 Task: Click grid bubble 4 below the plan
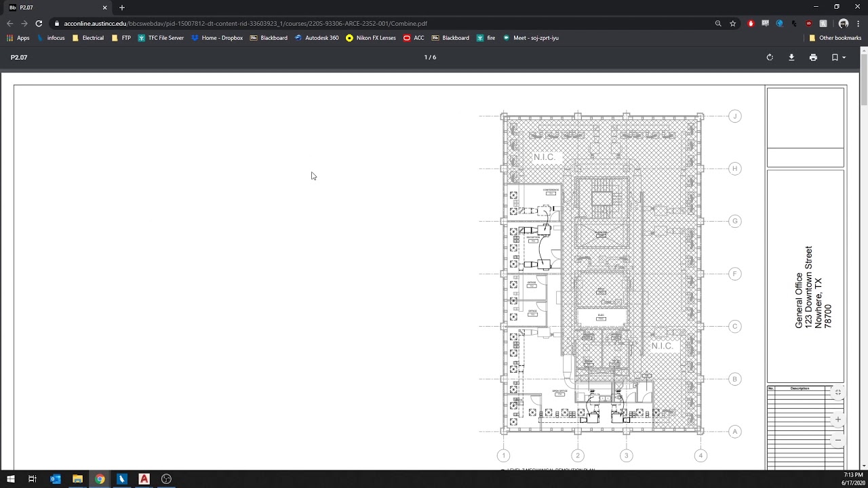[x=701, y=455]
